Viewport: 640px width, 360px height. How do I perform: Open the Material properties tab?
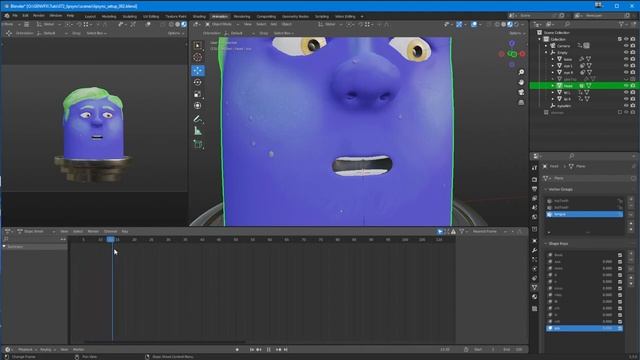pos(535,297)
